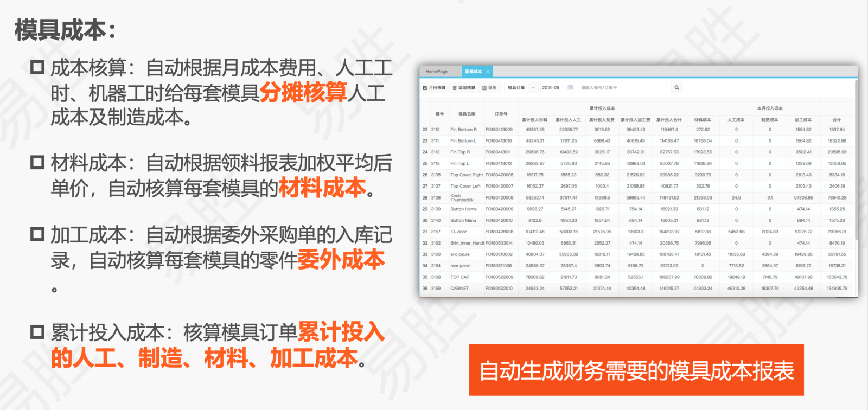
Task: Click order number FO180428008
Action: [499, 232]
